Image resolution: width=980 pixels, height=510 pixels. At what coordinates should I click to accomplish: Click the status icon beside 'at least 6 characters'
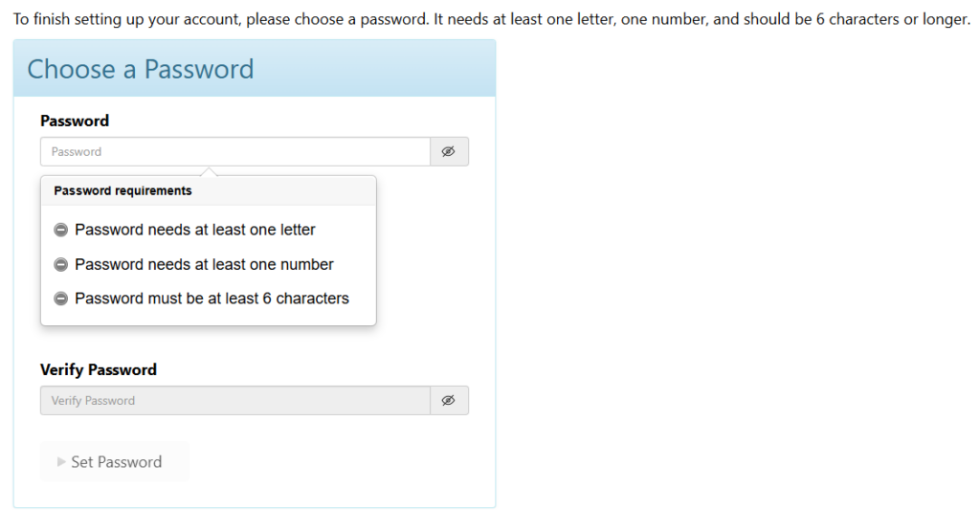click(x=60, y=299)
